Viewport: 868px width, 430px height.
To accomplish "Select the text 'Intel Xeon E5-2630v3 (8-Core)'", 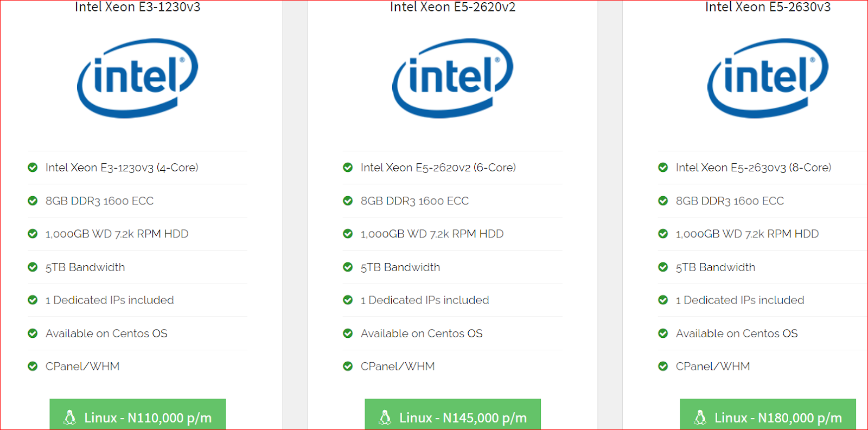I will pos(754,168).
